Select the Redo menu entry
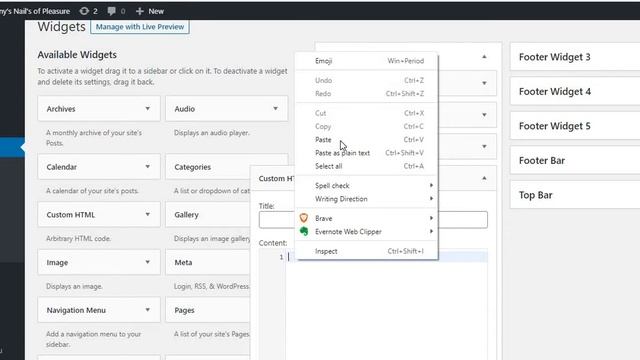 coord(366,93)
